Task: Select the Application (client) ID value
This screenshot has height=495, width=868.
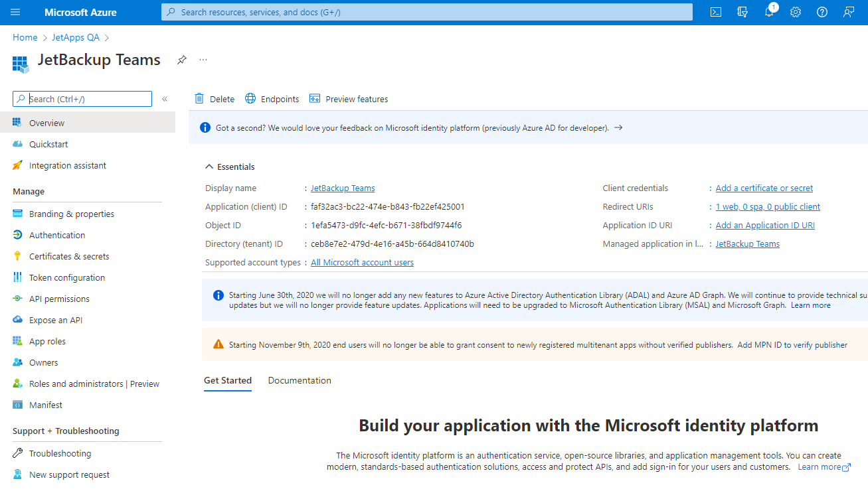Action: coord(388,206)
